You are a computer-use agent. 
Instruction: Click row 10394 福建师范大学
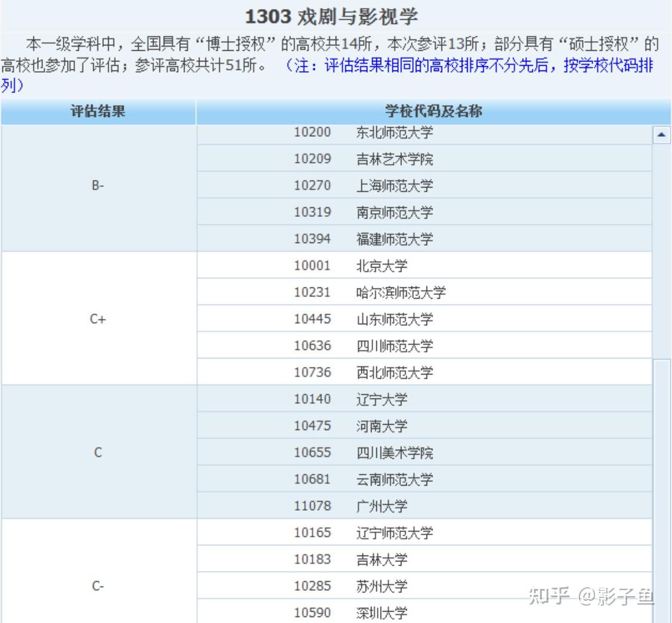424,238
